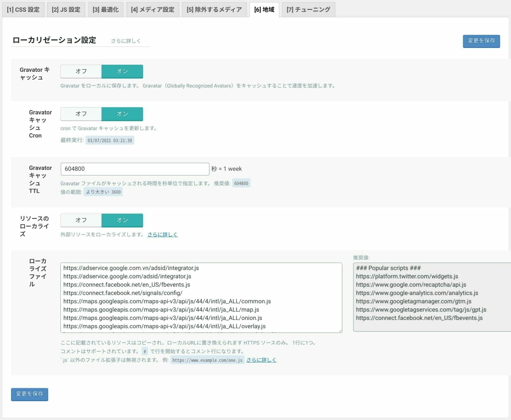The image size is (511, 420).
Task: Select the [5] 除外するメディア tab
Action: click(214, 10)
